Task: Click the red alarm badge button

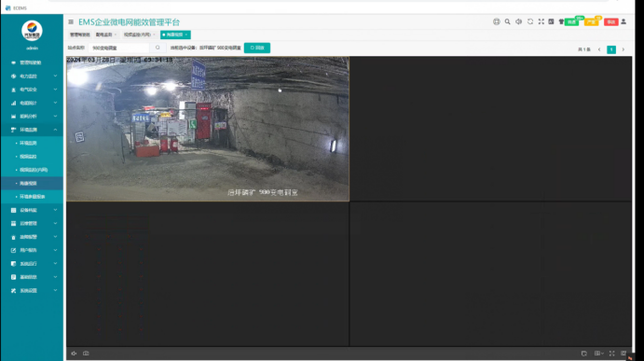Action: 611,22
